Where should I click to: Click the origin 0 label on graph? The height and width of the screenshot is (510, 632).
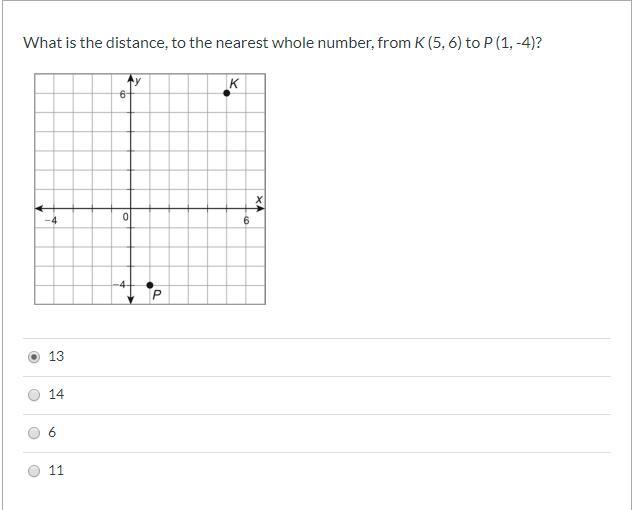pyautogui.click(x=125, y=217)
